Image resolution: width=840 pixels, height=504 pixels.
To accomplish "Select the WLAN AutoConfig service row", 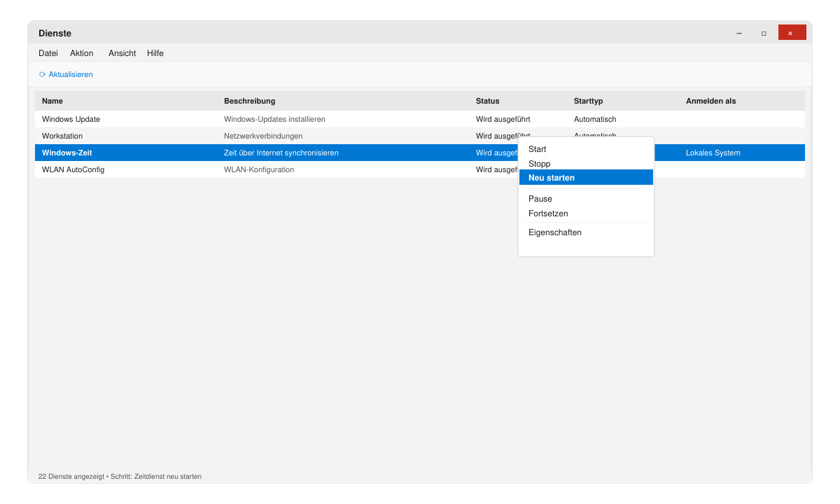I will [420, 169].
